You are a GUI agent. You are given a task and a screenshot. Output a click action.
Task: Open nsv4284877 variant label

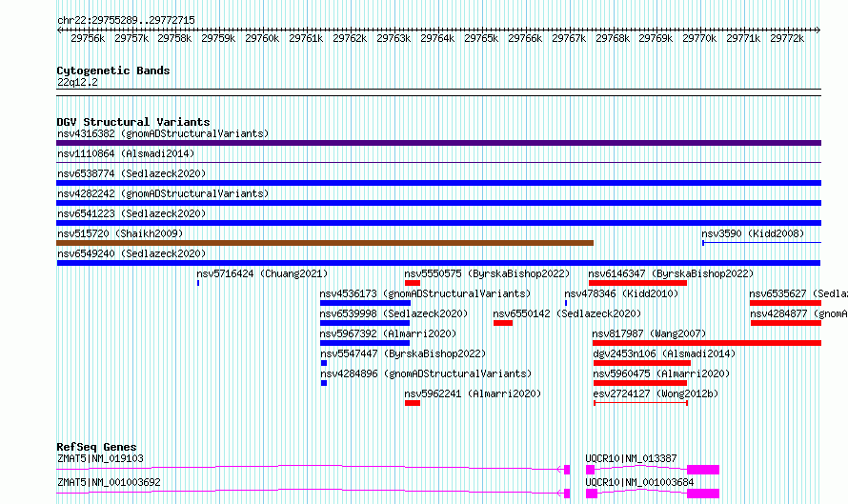tap(798, 313)
